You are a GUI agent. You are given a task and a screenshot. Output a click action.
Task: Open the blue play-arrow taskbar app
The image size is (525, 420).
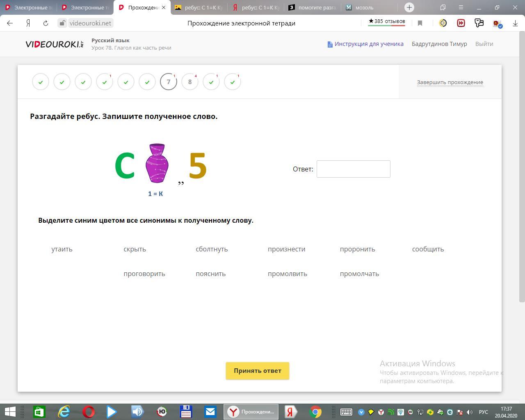click(x=112, y=411)
